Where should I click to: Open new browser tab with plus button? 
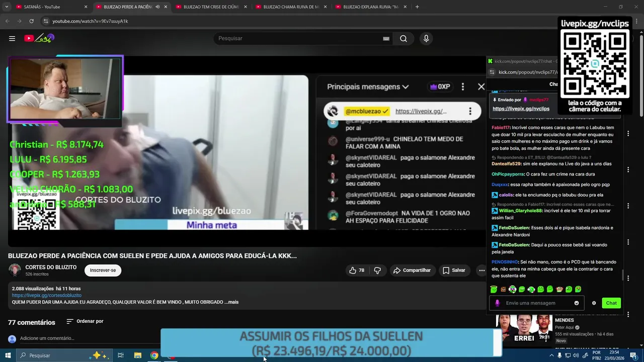coord(417,7)
